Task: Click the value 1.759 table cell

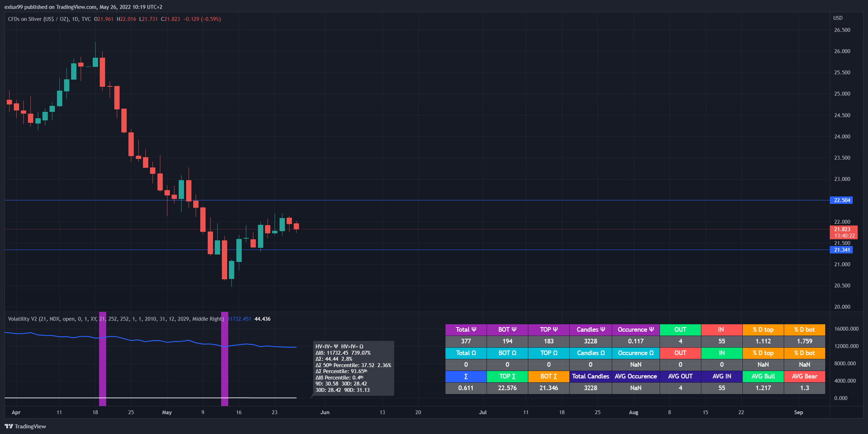Action: [x=804, y=341]
